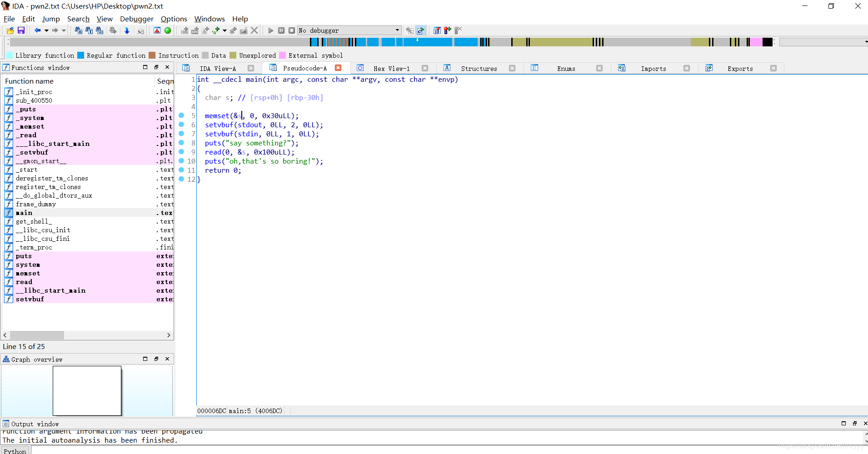868x454 pixels.
Task: Click the pause process button
Action: pos(281,30)
